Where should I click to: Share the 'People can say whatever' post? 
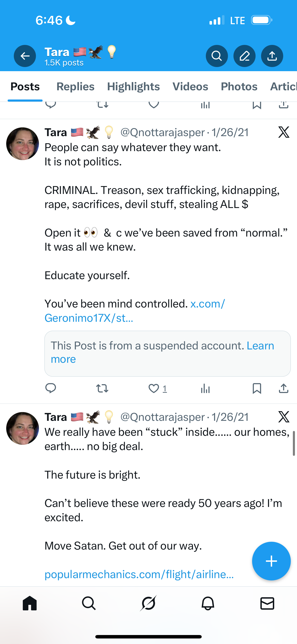[x=283, y=389]
